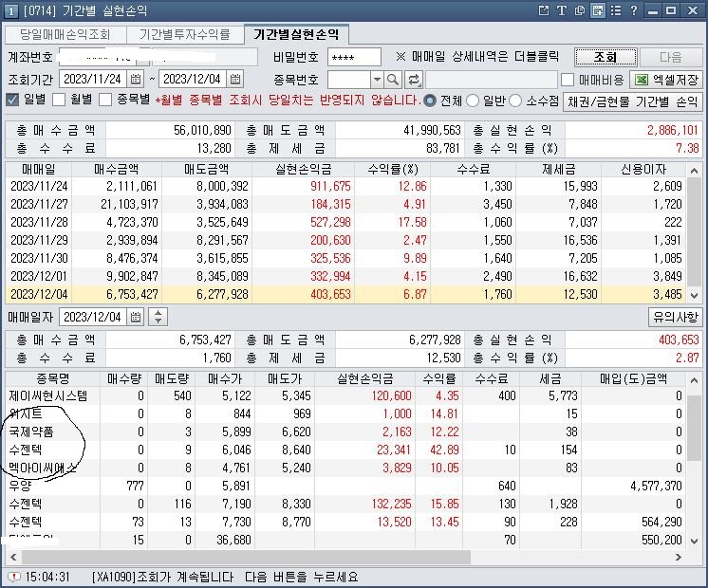Click the stock swap arrows icon
Screen dimensions: 708x588
pos(413,80)
